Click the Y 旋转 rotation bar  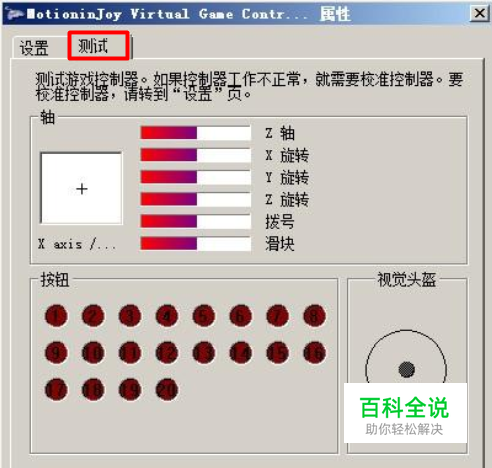[x=196, y=177]
